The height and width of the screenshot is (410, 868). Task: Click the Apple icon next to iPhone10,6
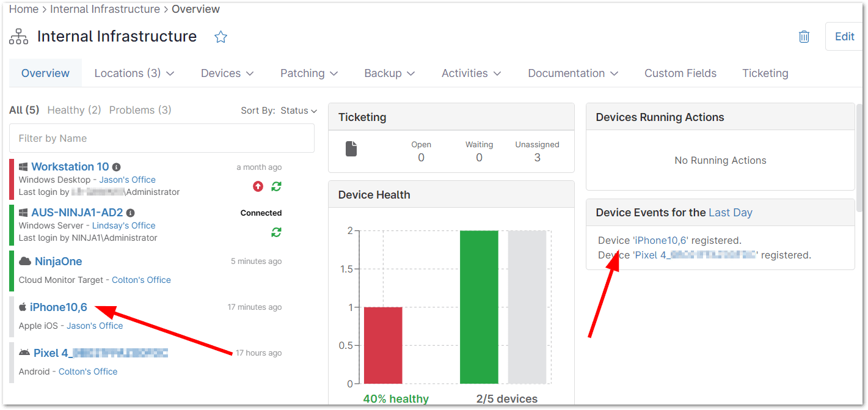[23, 307]
